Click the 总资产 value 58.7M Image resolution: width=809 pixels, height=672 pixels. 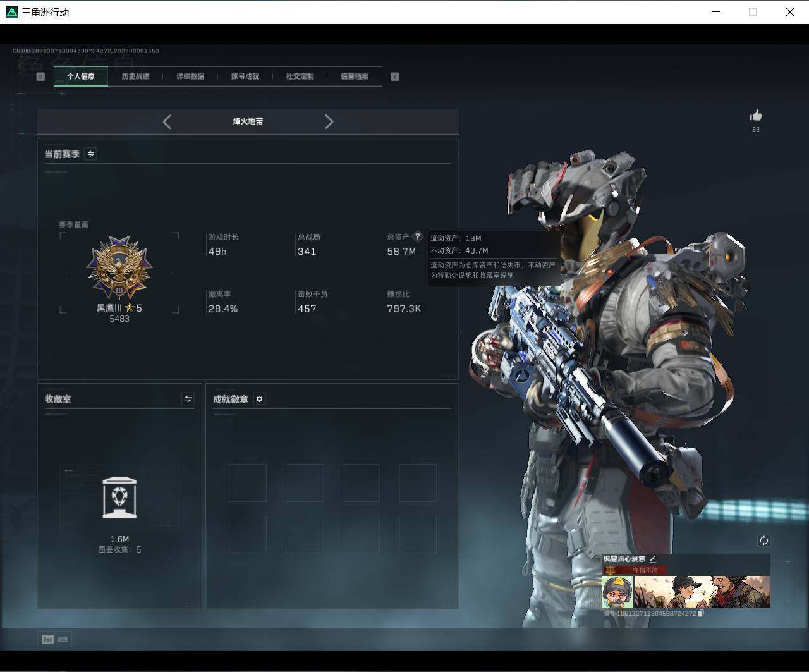(x=401, y=252)
